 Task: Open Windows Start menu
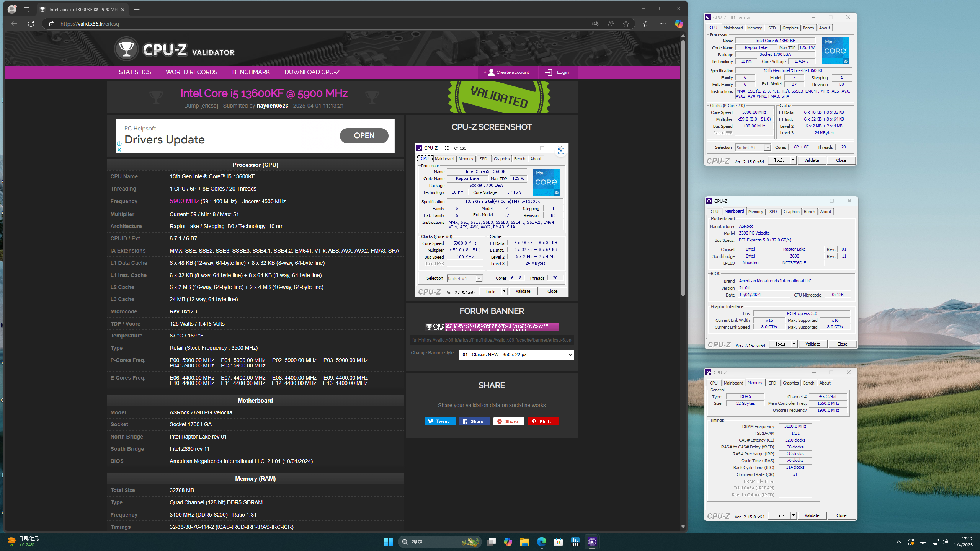click(388, 541)
